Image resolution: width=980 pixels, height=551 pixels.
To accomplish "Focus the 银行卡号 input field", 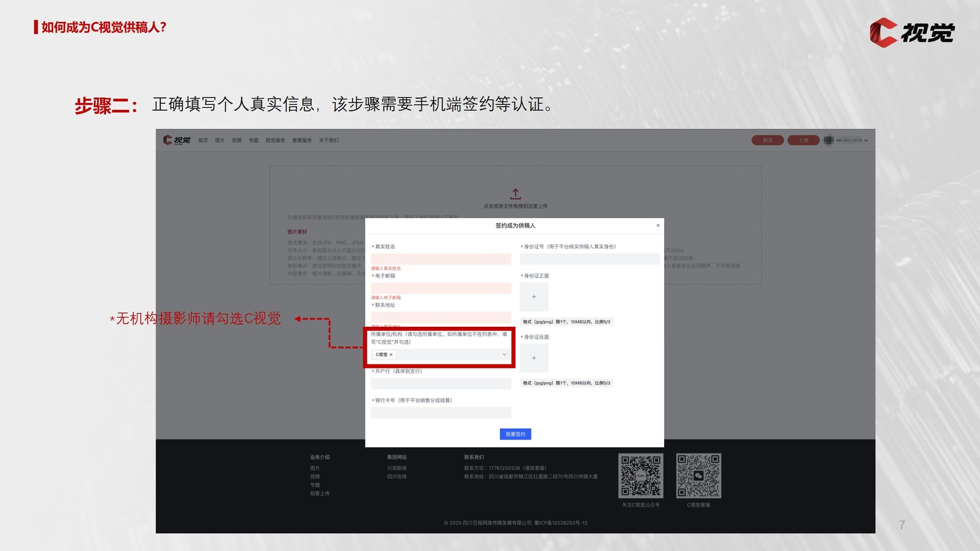I will 441,413.
